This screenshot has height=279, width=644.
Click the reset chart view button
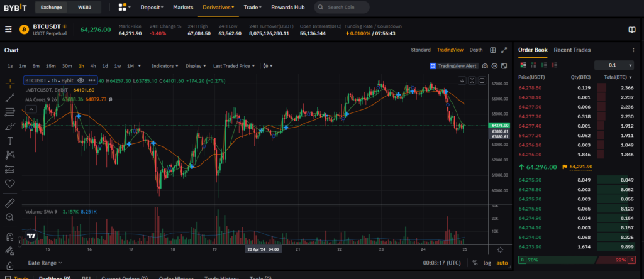(482, 80)
